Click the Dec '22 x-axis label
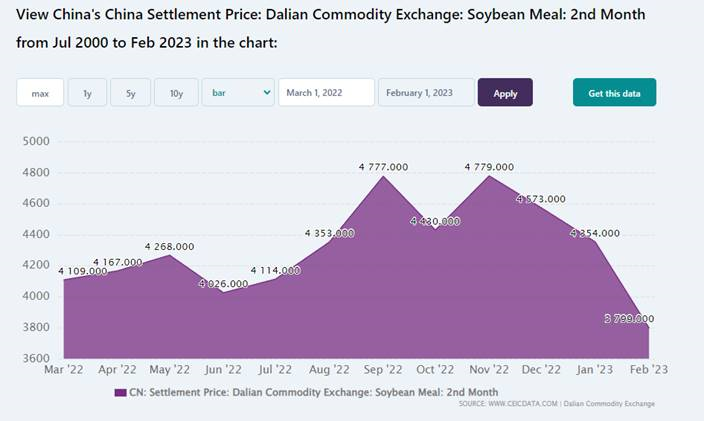The width and height of the screenshot is (704, 421). pos(541,369)
